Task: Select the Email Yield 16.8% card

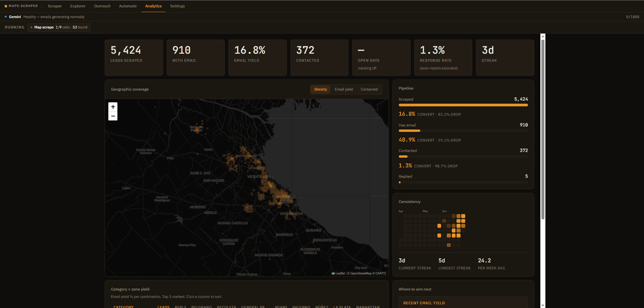Action: pos(258,58)
